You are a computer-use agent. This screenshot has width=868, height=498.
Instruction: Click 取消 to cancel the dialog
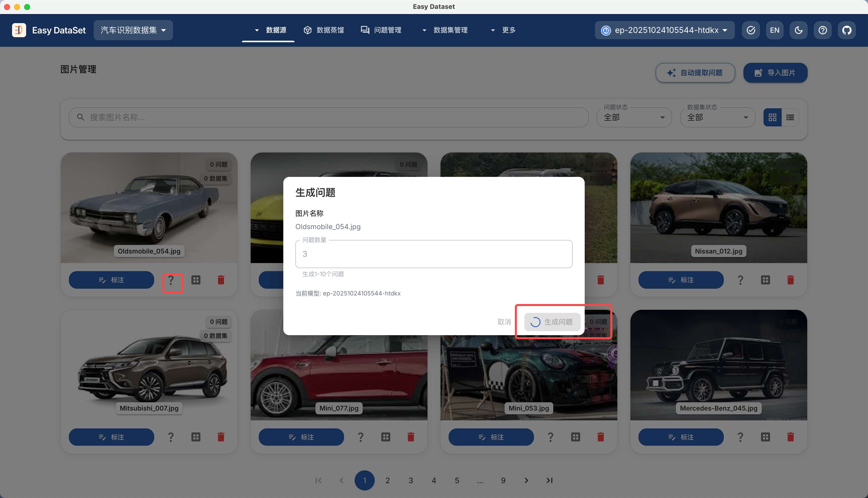tap(504, 322)
